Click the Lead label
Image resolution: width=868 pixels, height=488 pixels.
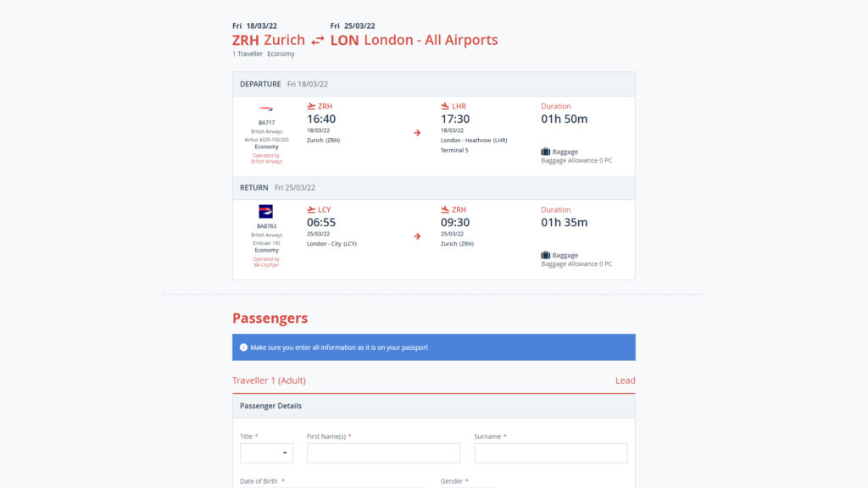click(x=625, y=380)
